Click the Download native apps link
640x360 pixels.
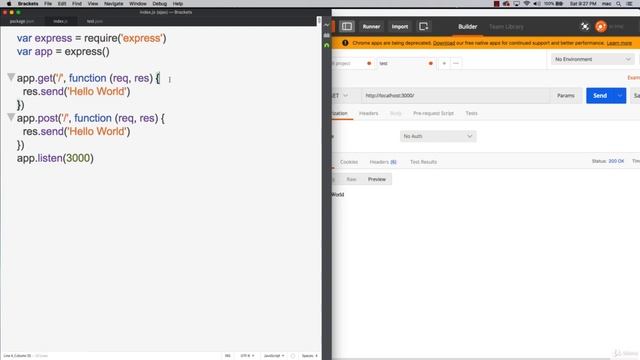(x=444, y=43)
